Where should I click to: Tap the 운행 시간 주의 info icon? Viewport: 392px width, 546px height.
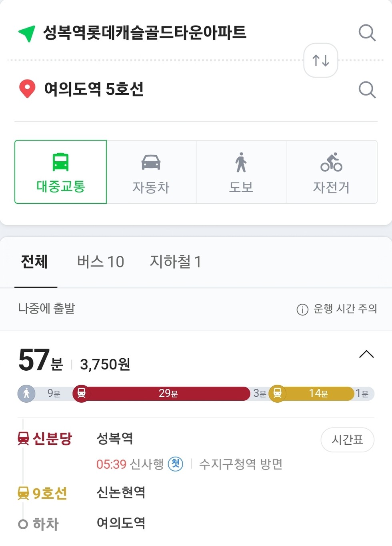(302, 309)
